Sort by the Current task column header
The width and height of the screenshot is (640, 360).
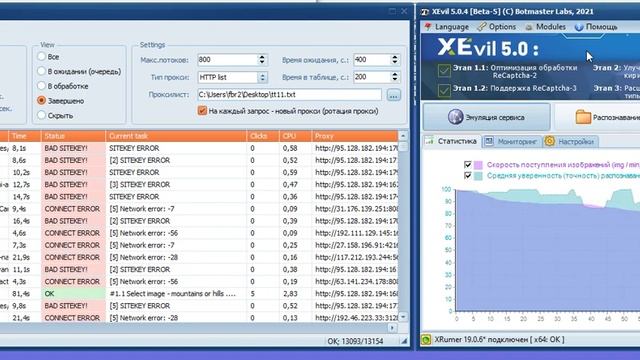[176, 136]
